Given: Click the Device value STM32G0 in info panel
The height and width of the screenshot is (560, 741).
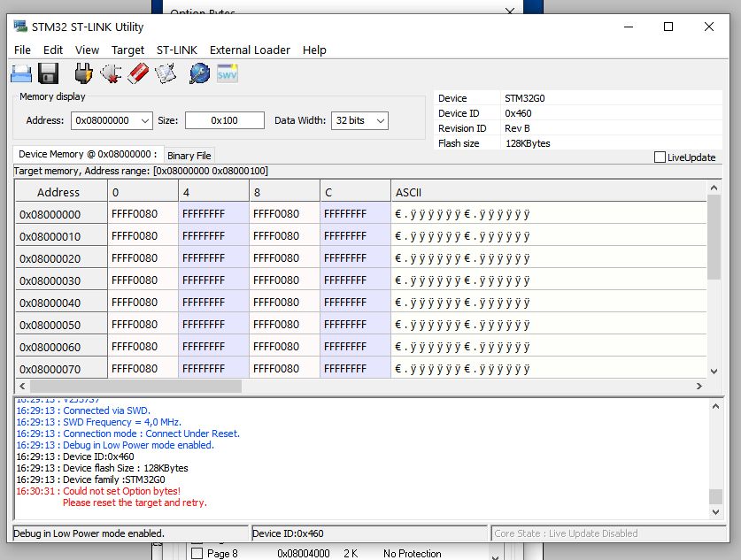Looking at the screenshot, I should (525, 98).
